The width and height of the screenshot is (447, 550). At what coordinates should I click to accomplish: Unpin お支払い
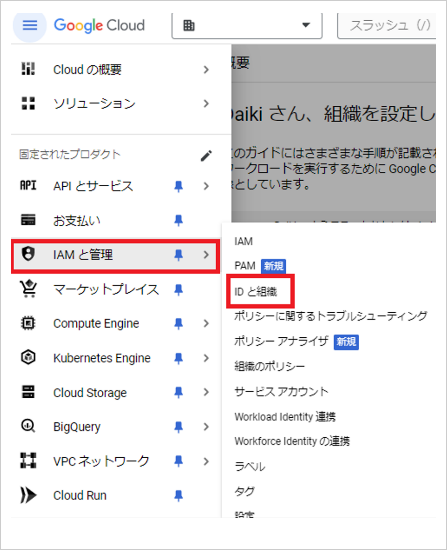179,221
